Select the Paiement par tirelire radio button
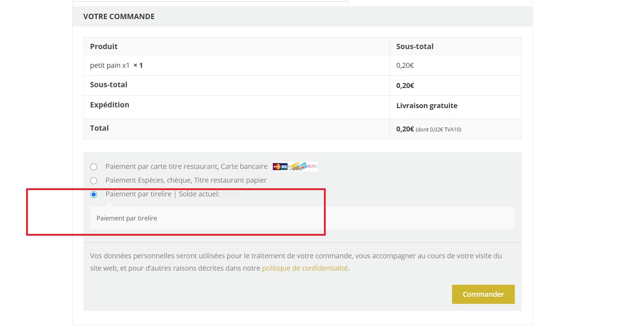Image resolution: width=644 pixels, height=336 pixels. (x=94, y=194)
